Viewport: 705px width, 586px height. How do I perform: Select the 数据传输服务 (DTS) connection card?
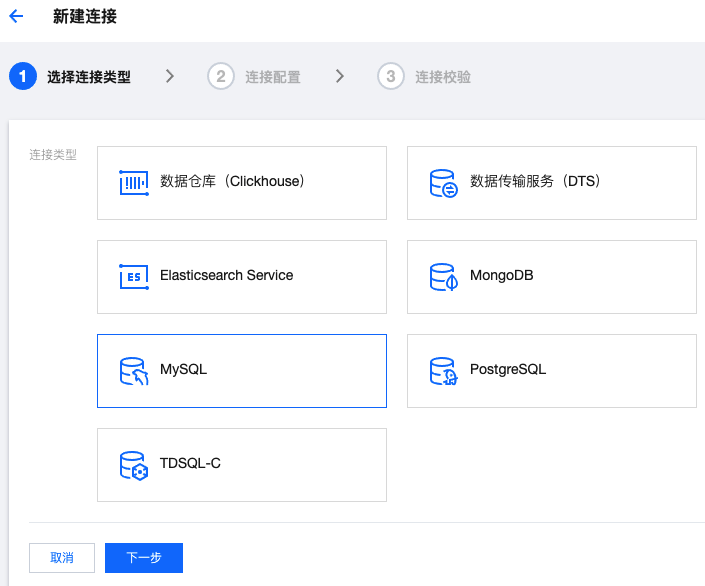coord(552,183)
